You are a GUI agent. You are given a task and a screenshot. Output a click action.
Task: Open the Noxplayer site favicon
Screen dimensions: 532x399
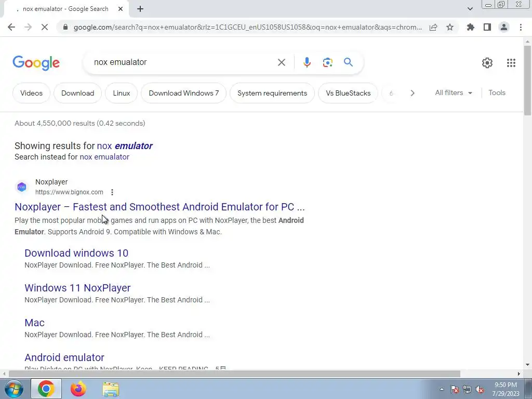(x=22, y=187)
